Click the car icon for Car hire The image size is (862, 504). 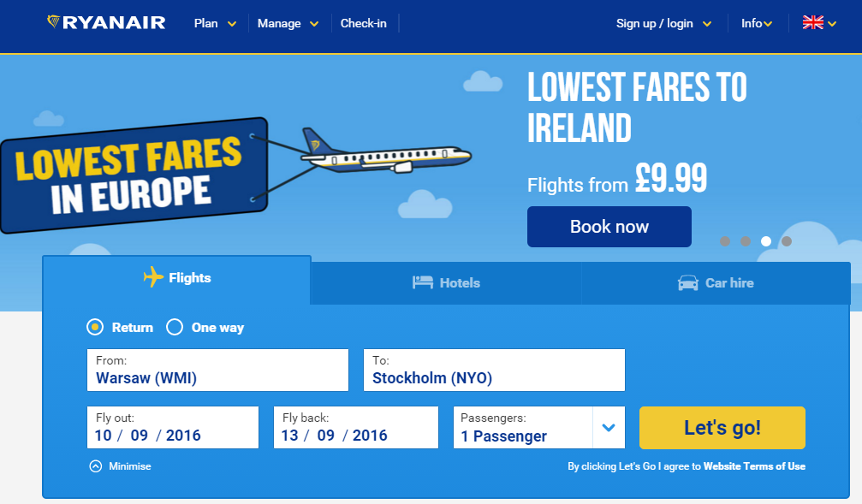coord(687,283)
